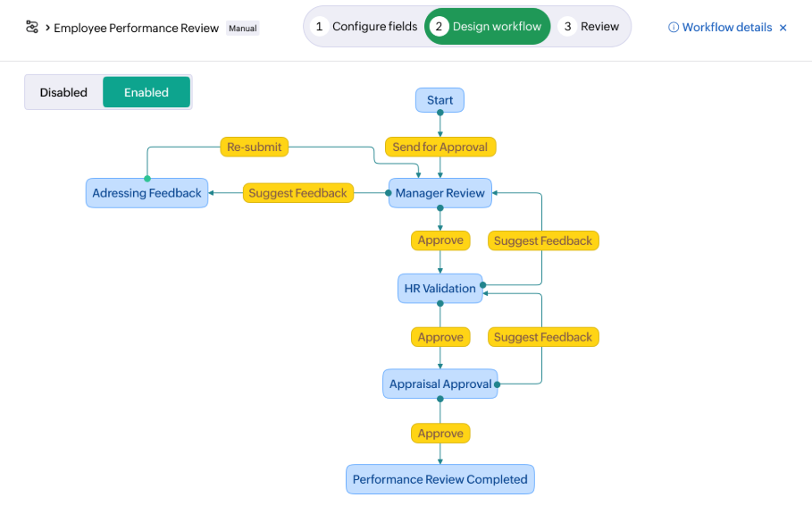
Task: Click the step 3 number circle
Action: point(567,27)
